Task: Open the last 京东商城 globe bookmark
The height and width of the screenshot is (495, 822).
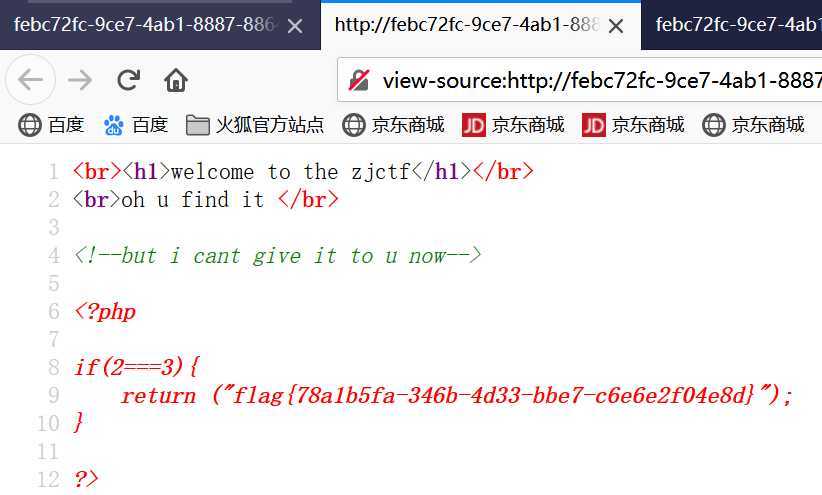Action: click(753, 125)
